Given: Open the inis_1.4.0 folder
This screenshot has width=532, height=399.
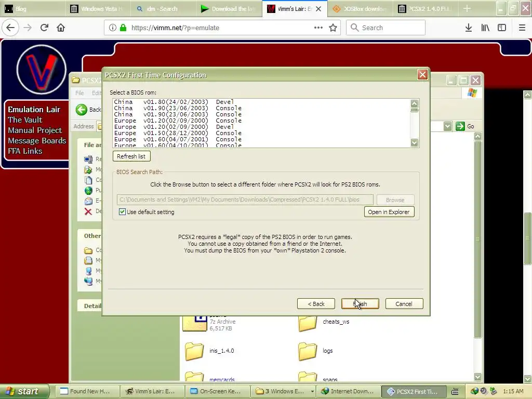Looking at the screenshot, I should [x=194, y=351].
